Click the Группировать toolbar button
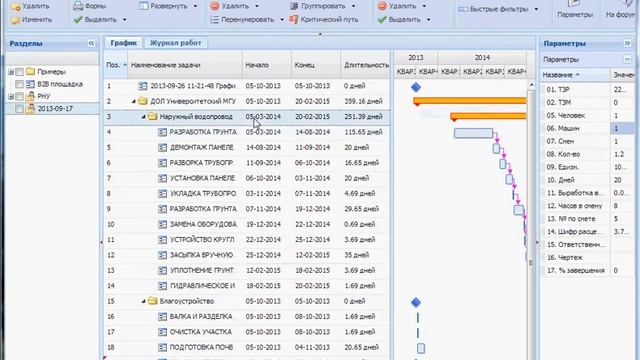Image resolution: width=640 pixels, height=360 pixels. coord(318,6)
